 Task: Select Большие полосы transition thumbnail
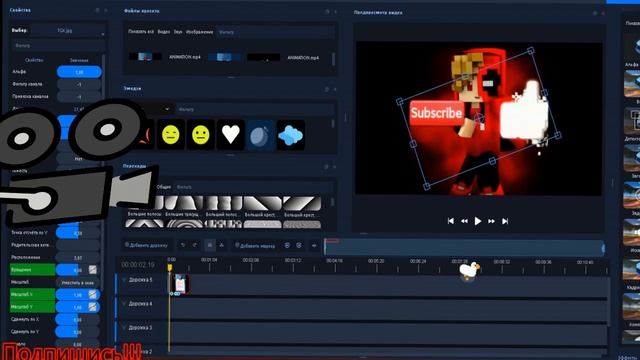tap(144, 203)
